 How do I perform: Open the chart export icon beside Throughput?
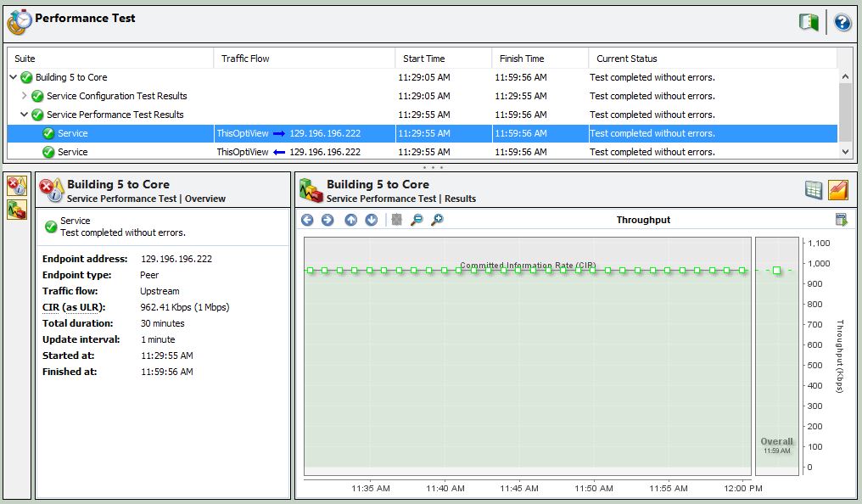click(841, 220)
